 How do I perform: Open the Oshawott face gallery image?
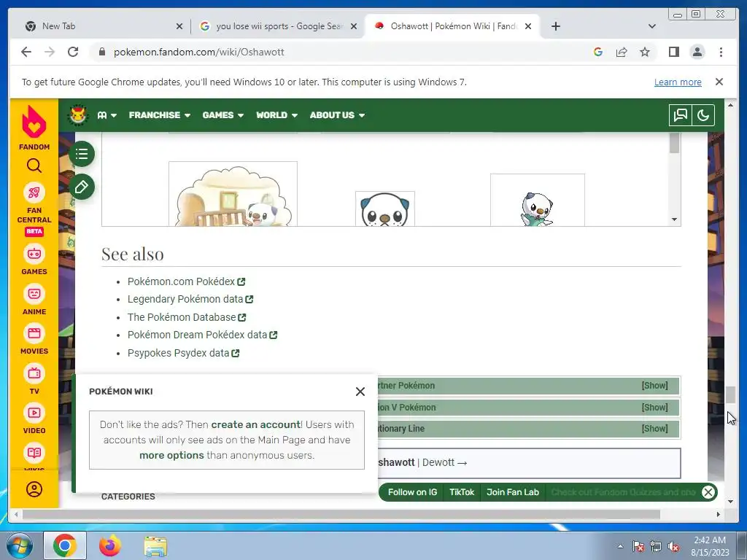(x=385, y=209)
